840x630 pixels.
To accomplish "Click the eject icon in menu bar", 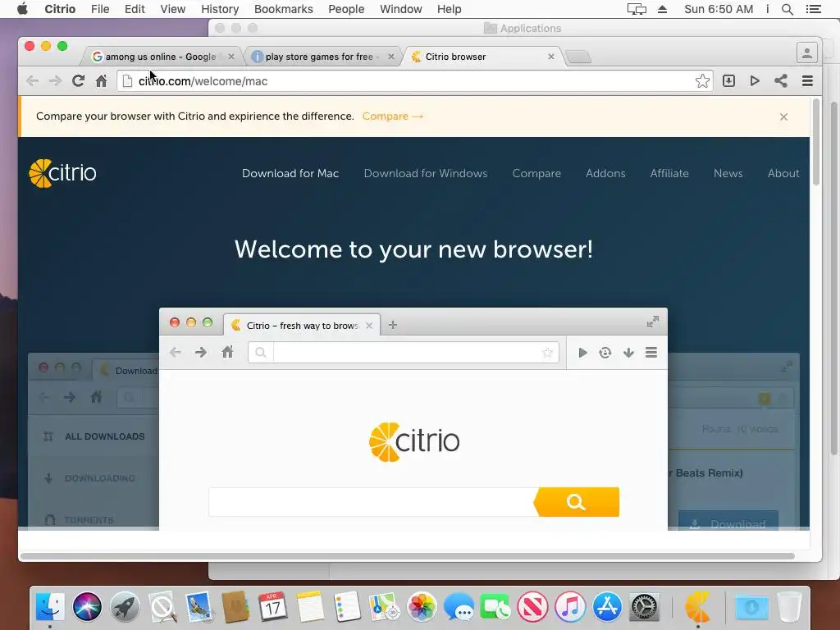I will pyautogui.click(x=662, y=9).
